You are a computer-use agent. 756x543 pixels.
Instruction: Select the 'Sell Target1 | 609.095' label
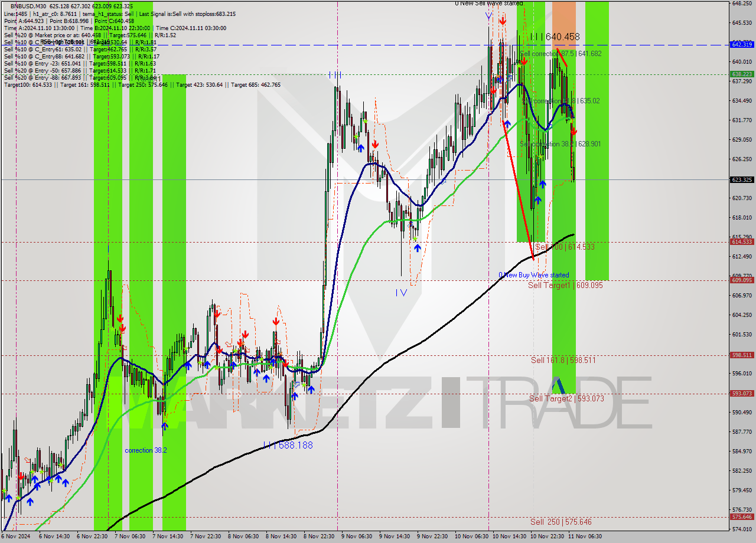pos(565,284)
